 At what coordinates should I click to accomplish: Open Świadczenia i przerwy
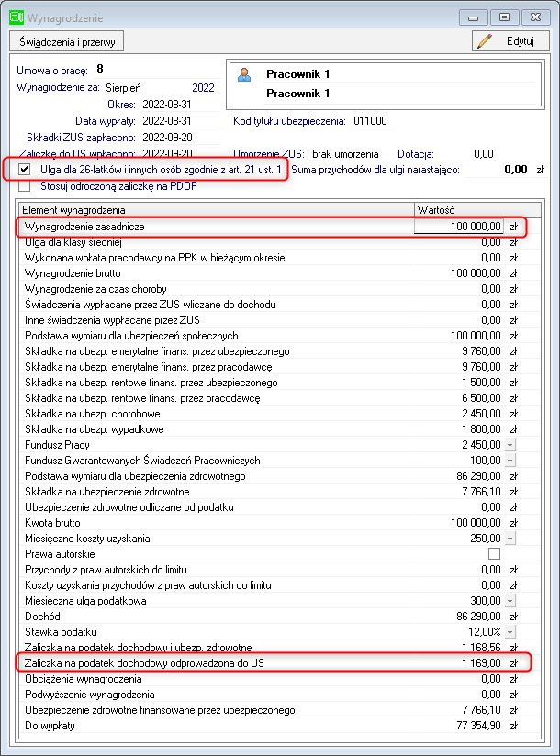67,41
